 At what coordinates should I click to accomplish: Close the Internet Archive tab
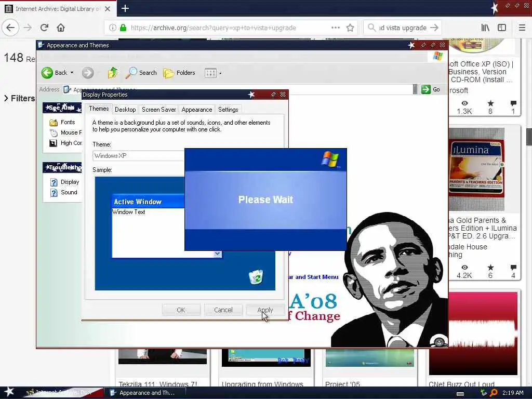(108, 9)
